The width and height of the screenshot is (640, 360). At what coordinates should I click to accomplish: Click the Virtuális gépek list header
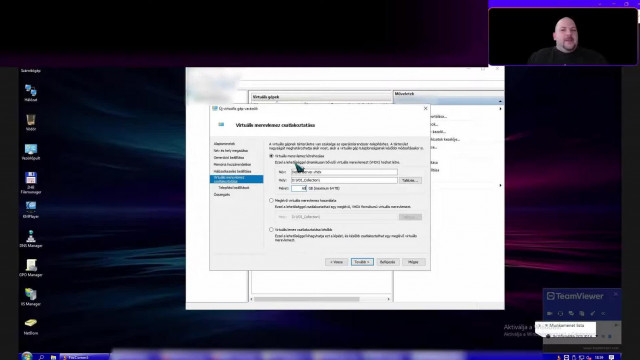pos(320,97)
